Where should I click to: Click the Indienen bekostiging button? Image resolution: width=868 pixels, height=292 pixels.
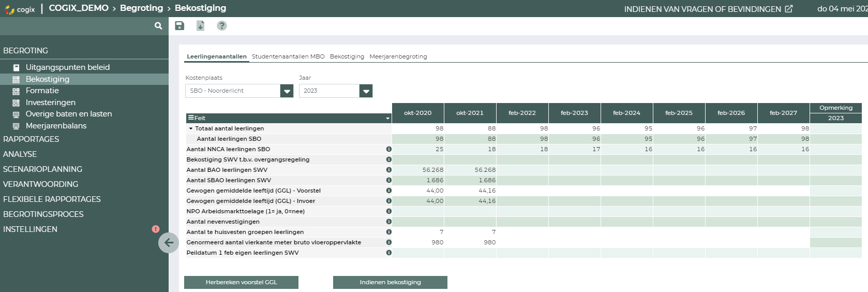[390, 282]
